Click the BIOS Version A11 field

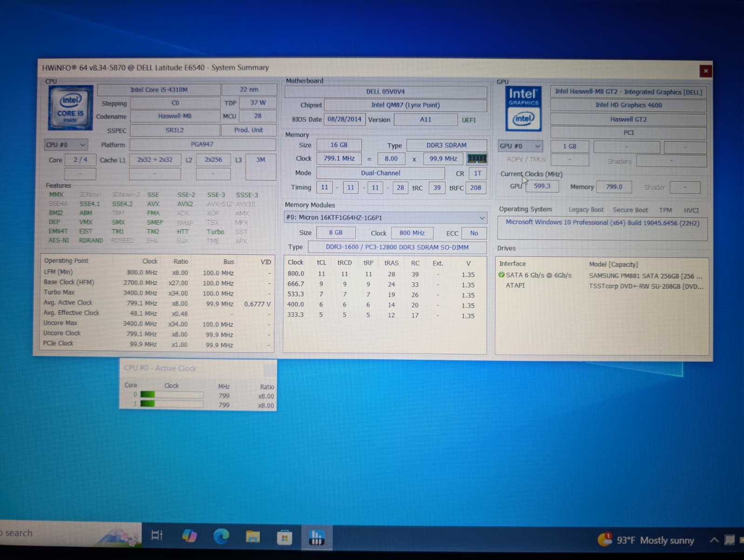[x=425, y=120]
